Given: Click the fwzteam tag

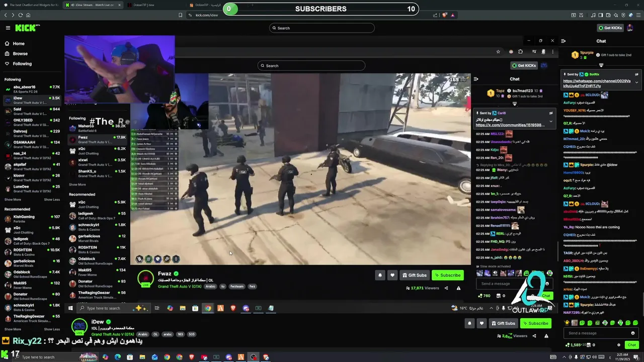Looking at the screenshot, I should (236, 287).
